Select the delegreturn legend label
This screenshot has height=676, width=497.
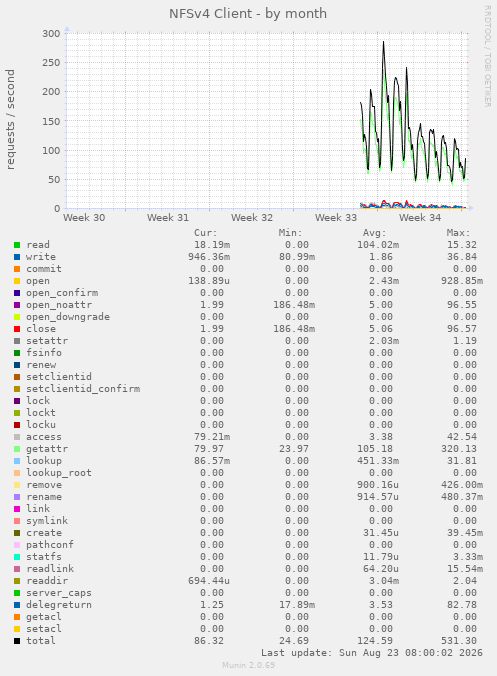pyautogui.click(x=59, y=605)
